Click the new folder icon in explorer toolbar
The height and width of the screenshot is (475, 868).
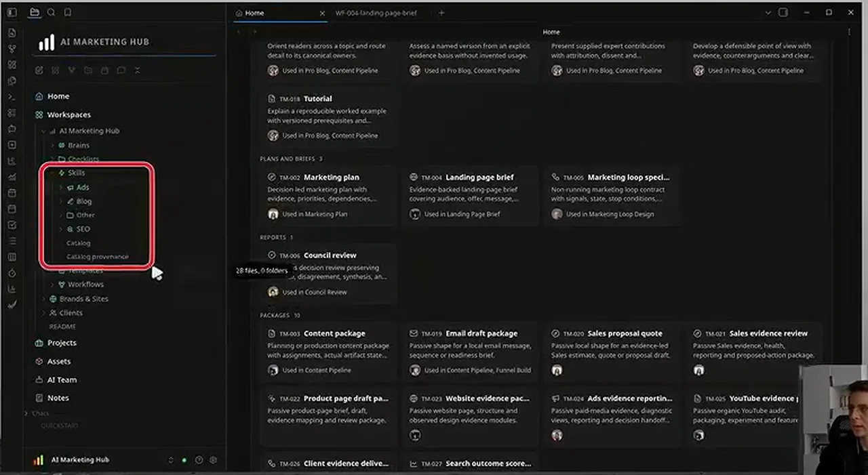click(x=88, y=70)
